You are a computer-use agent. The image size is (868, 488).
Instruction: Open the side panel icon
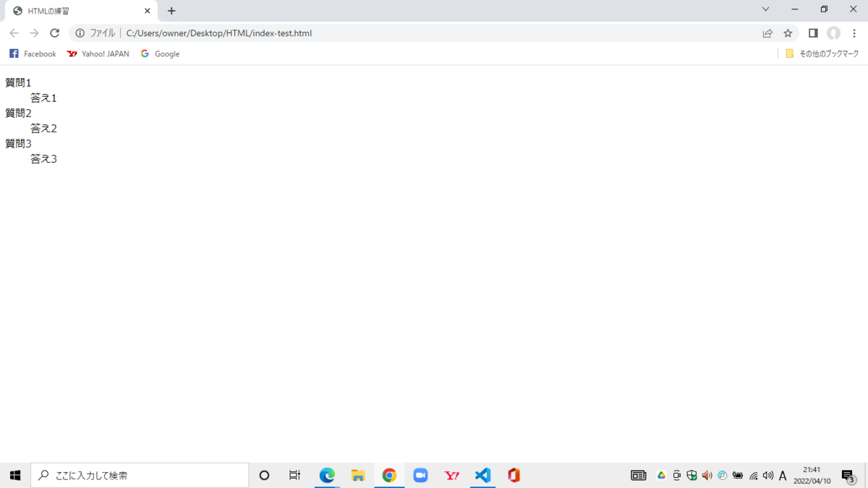812,33
